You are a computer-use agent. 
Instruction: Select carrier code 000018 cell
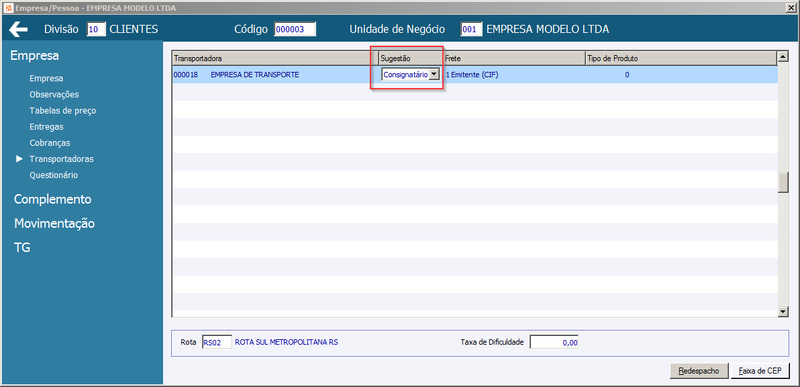point(186,75)
